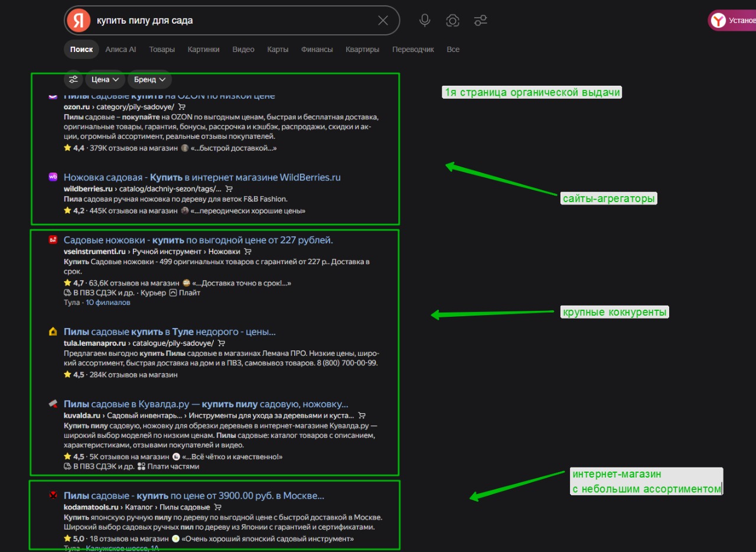Image resolution: width=756 pixels, height=552 pixels.
Task: Open Садовые ножовки от 227 рублей result
Action: pos(198,241)
